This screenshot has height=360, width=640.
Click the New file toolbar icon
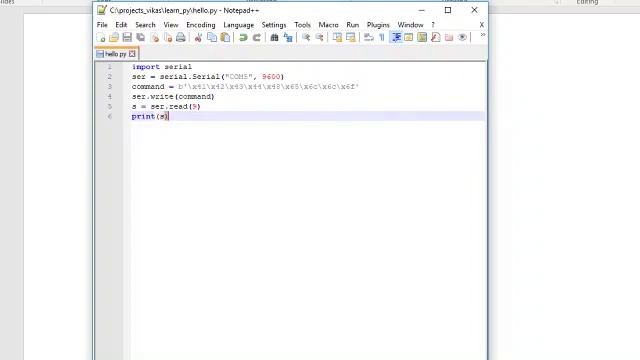101,38
